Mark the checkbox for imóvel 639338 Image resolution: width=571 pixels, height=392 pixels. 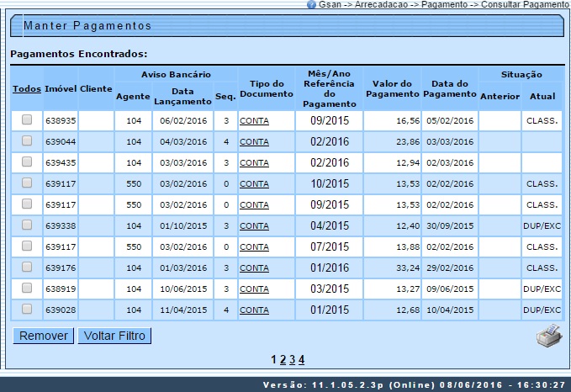click(x=27, y=225)
